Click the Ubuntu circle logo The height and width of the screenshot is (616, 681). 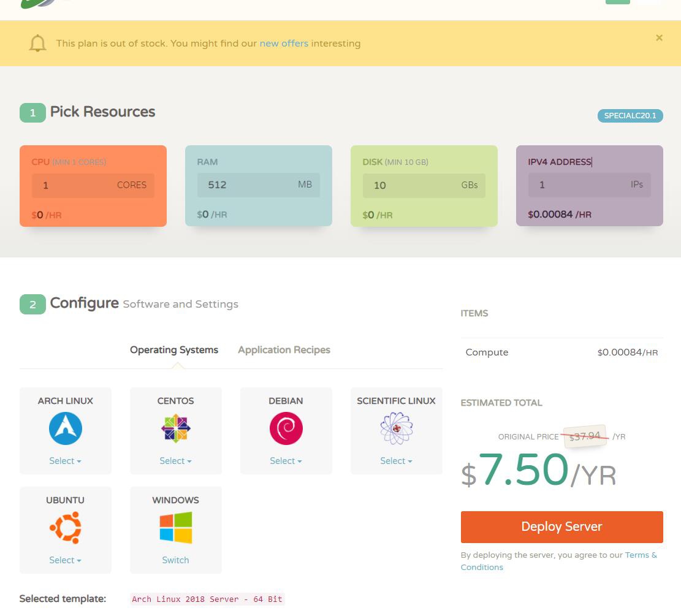pos(65,527)
